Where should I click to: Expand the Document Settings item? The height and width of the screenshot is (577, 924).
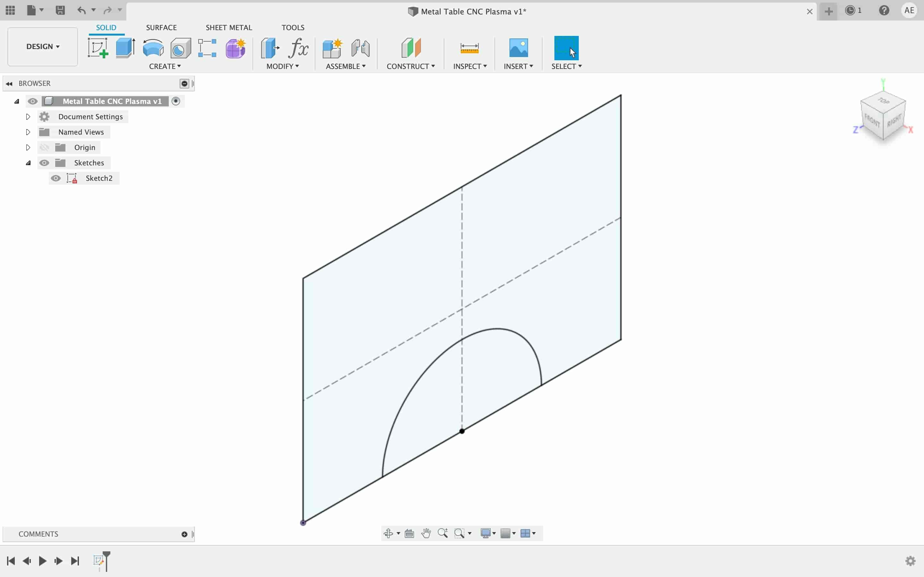[27, 116]
